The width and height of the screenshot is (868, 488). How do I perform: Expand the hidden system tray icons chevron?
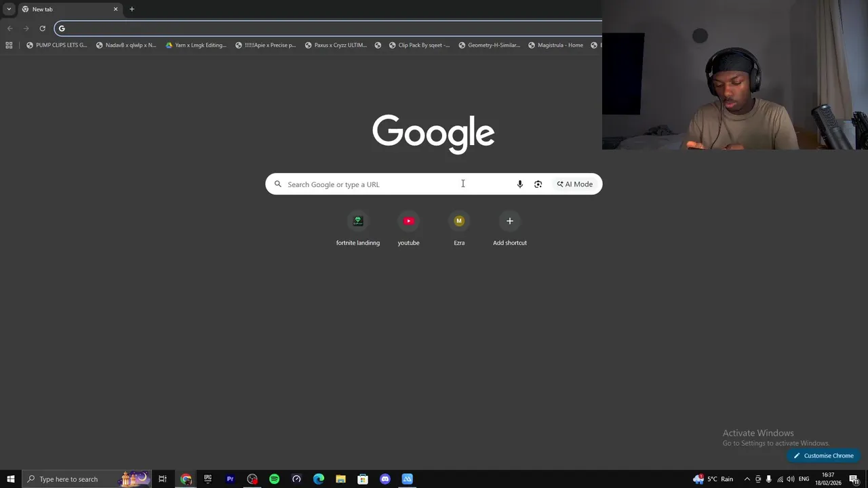(x=747, y=479)
